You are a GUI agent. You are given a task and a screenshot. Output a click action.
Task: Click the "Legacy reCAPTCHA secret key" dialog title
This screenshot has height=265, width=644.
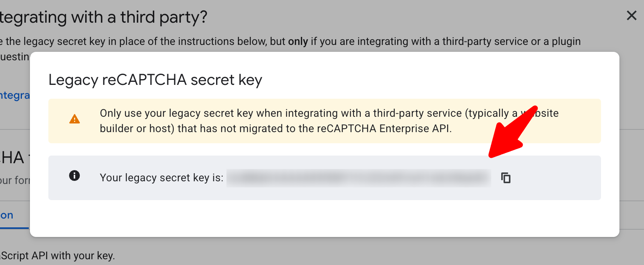[x=155, y=80]
